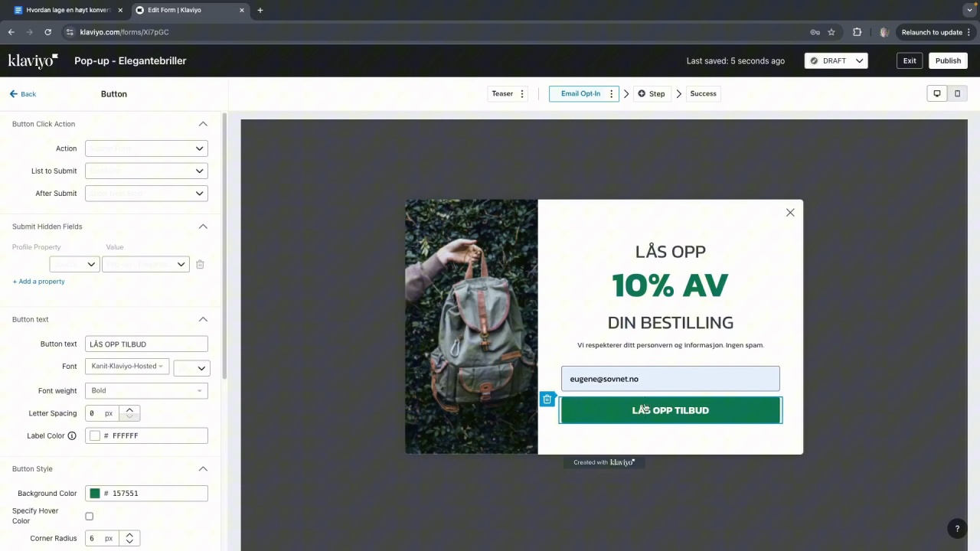The image size is (980, 551).
Task: Click the Step add label
Action: point(657,94)
